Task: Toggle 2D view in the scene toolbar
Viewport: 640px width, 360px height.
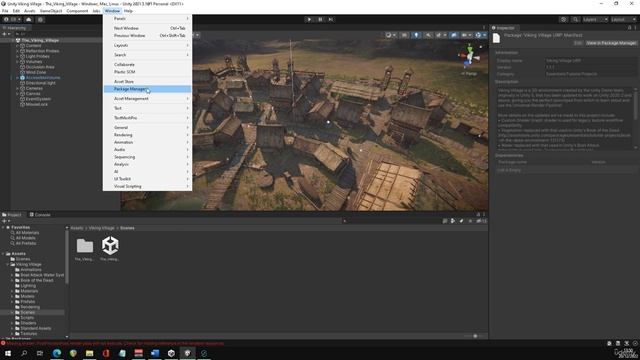Action: pos(404,35)
